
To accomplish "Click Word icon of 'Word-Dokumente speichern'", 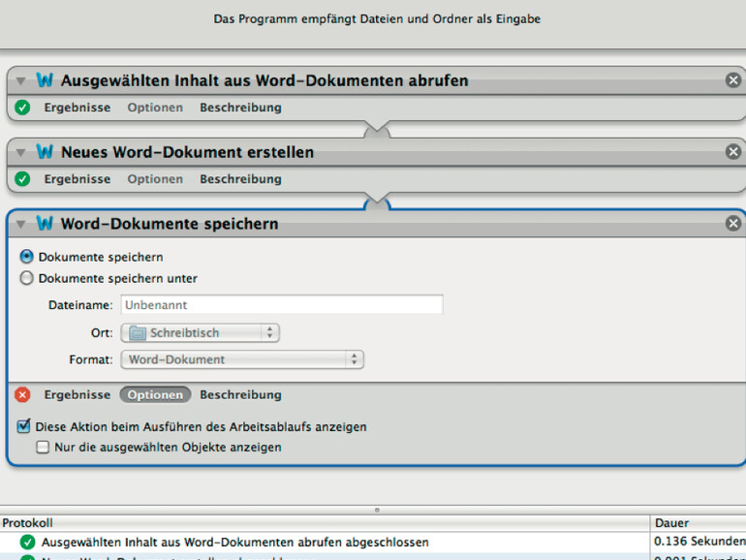I will click(x=45, y=224).
